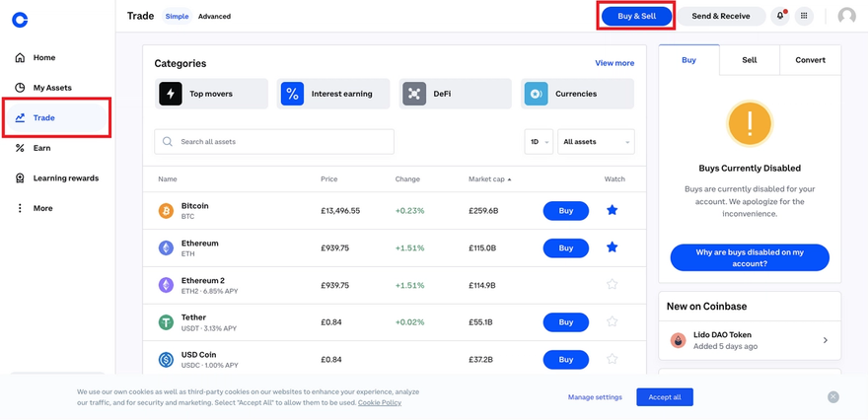Open the Top movers category
868x420 pixels.
click(211, 94)
